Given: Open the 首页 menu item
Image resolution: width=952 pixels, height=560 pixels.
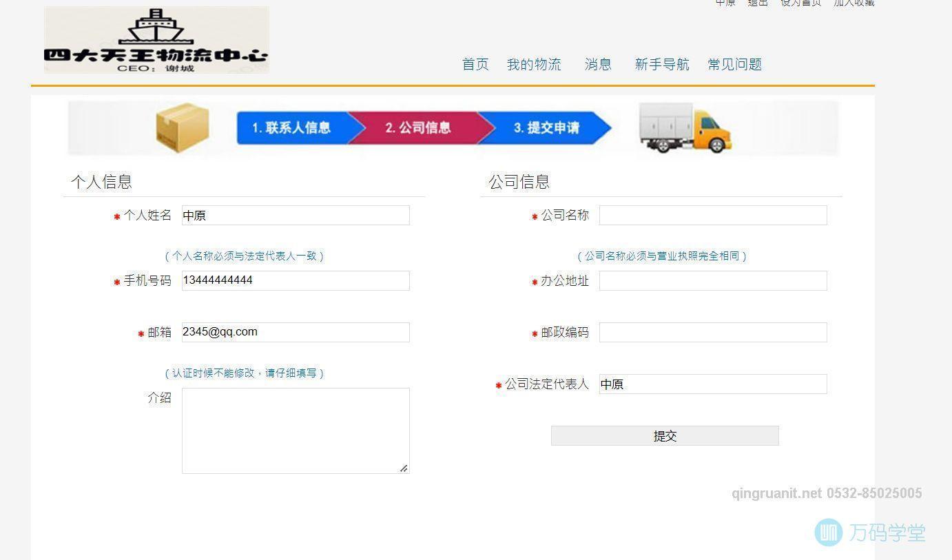Looking at the screenshot, I should pyautogui.click(x=475, y=64).
